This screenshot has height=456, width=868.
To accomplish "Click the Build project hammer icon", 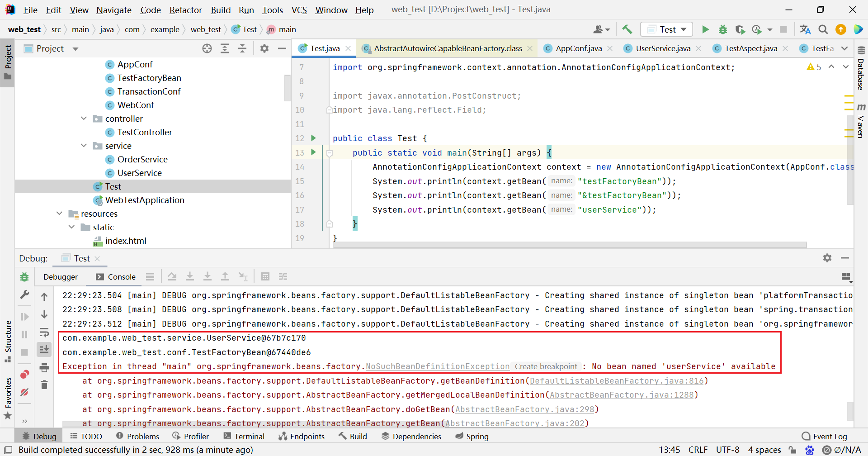I will coord(627,29).
